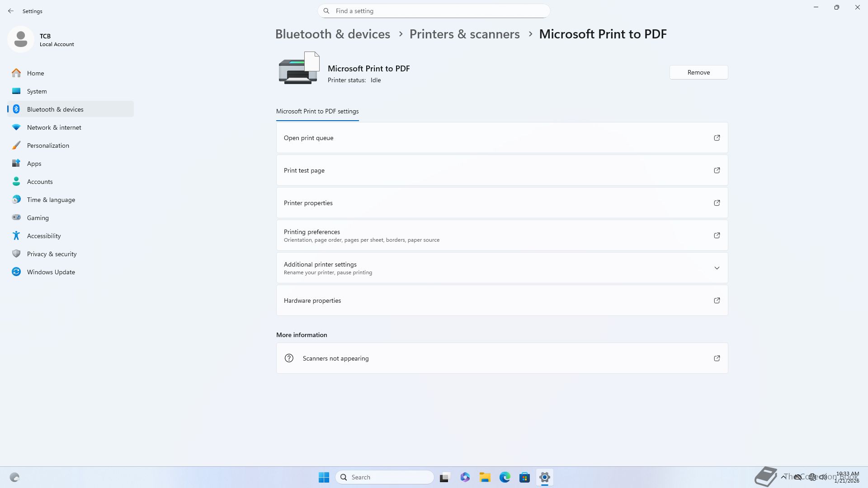Click the Accessibility sidebar icon
The image size is (868, 488).
(16, 236)
